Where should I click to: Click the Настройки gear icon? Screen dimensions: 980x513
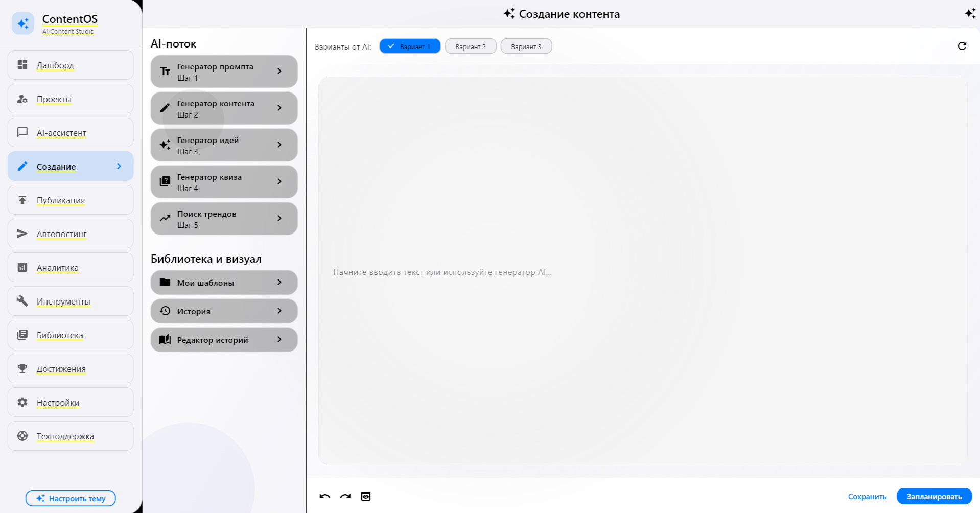point(22,402)
